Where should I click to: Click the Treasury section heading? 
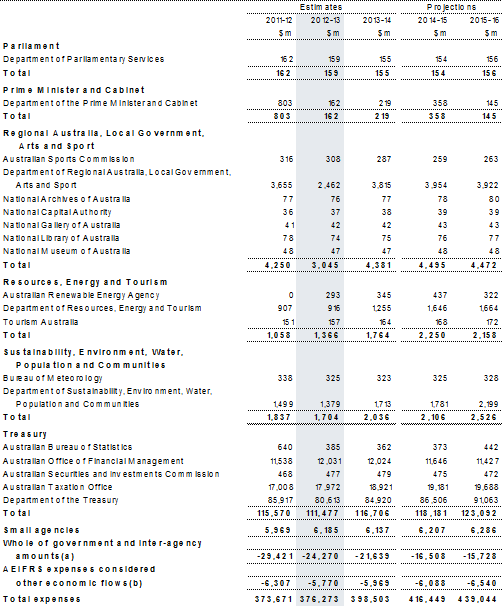24,434
